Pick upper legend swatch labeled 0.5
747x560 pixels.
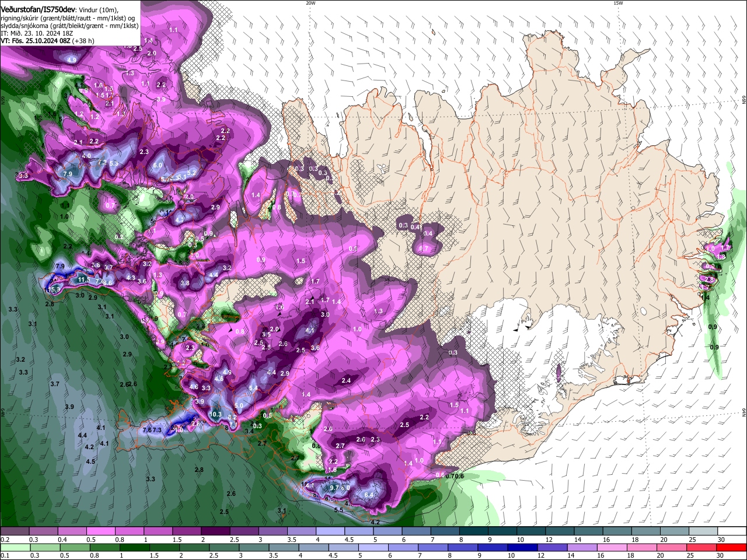(100, 531)
